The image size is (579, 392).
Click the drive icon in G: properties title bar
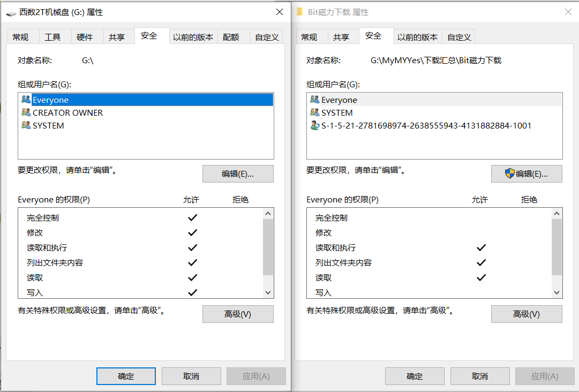pyautogui.click(x=11, y=13)
